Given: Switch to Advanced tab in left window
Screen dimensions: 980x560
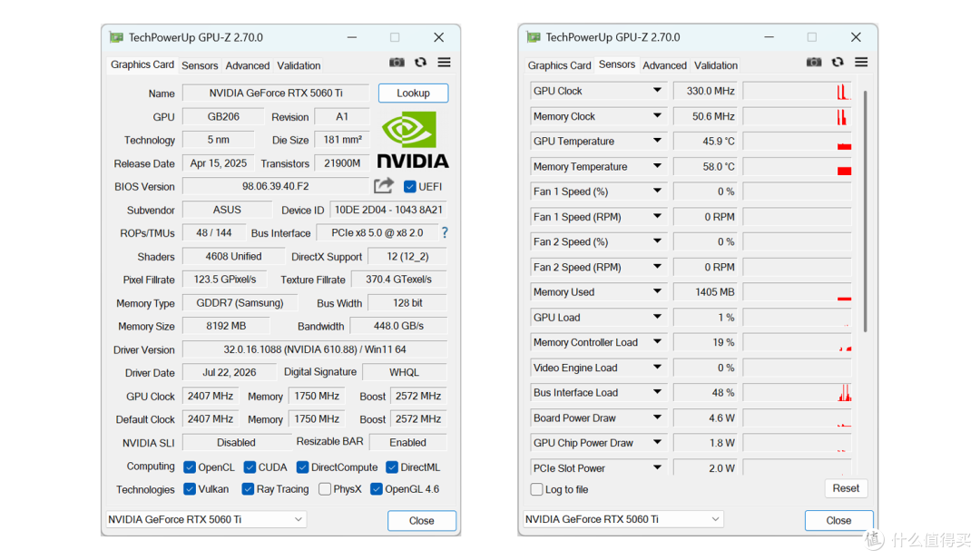Looking at the screenshot, I should (x=248, y=65).
